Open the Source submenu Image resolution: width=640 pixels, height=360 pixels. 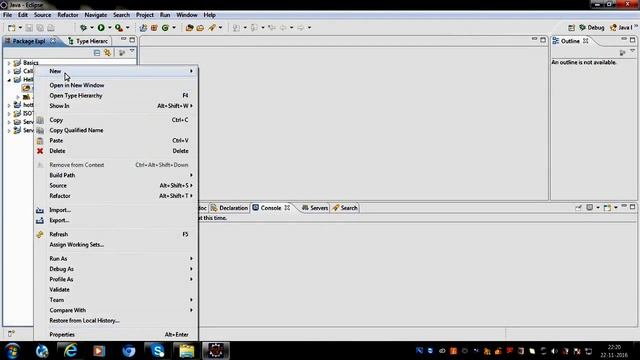coord(116,185)
